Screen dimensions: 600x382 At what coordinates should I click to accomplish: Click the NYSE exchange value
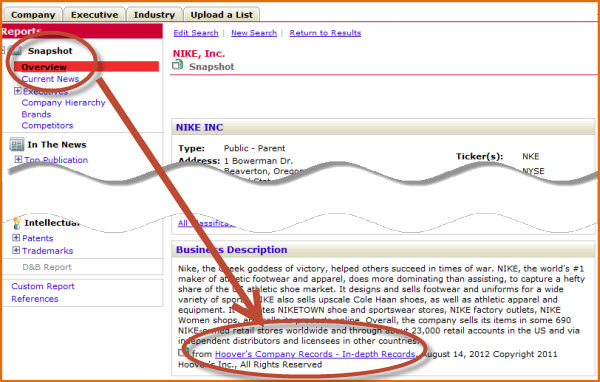[533, 171]
